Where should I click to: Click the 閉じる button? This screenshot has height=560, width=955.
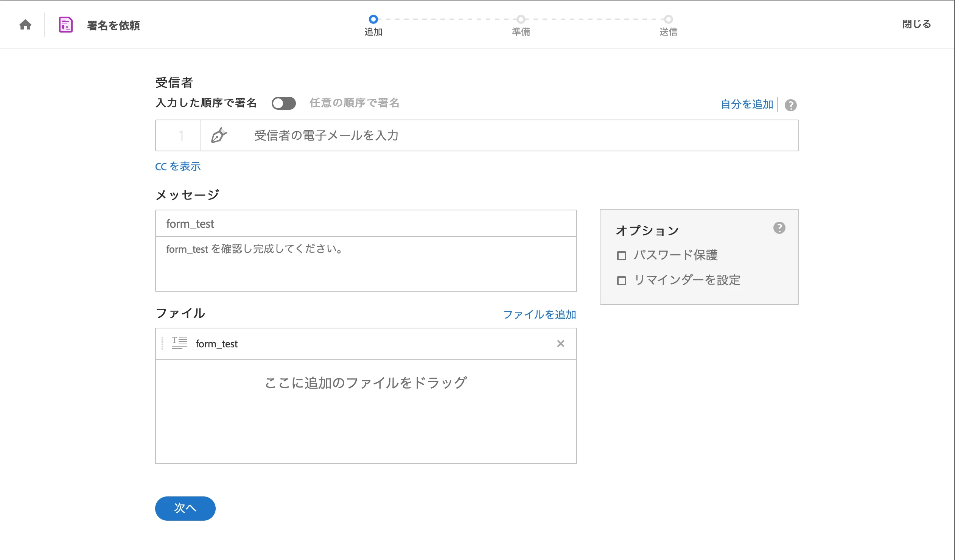pos(916,24)
